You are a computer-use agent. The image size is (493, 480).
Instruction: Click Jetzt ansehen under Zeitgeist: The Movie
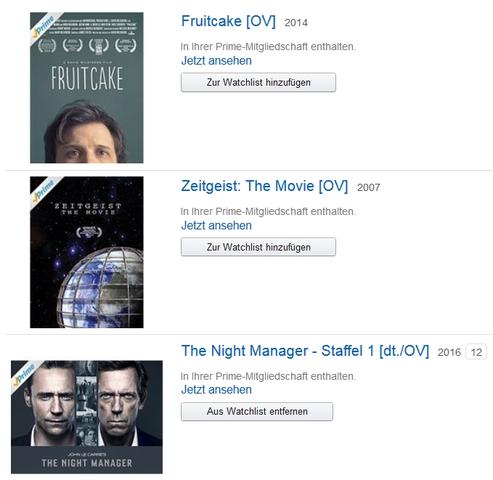[x=216, y=225]
